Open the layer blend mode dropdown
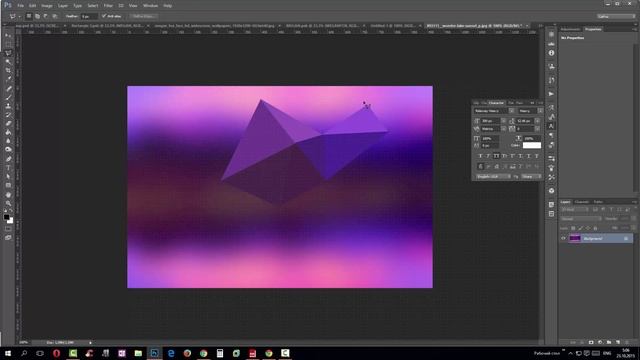Image resolution: width=640 pixels, height=360 pixels. 581,219
